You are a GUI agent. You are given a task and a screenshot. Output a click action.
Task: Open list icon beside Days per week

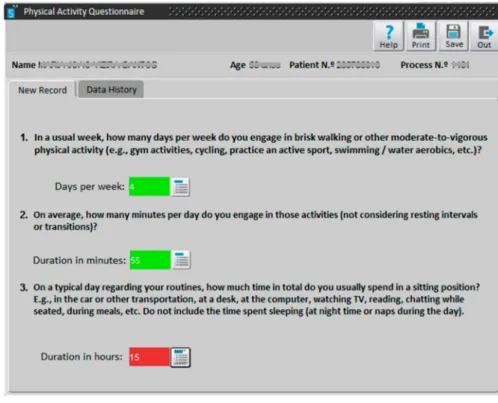[x=181, y=187]
